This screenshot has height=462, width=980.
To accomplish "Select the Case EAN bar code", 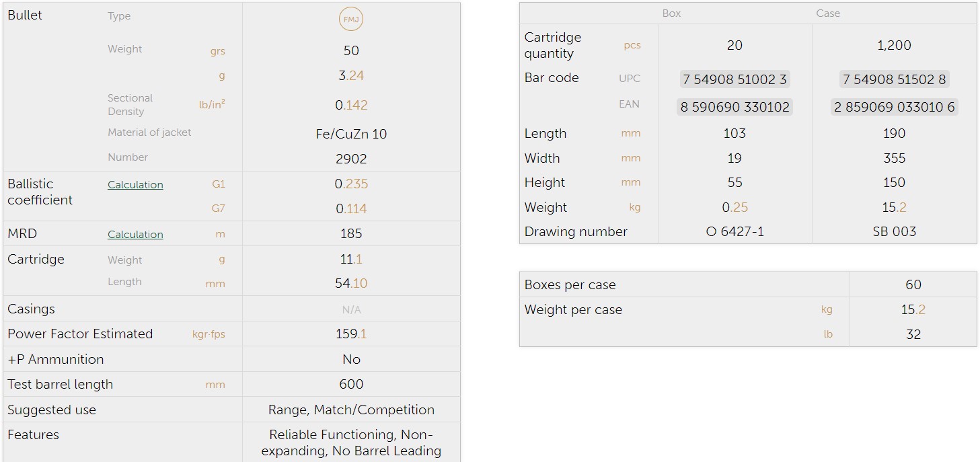I will click(x=894, y=107).
